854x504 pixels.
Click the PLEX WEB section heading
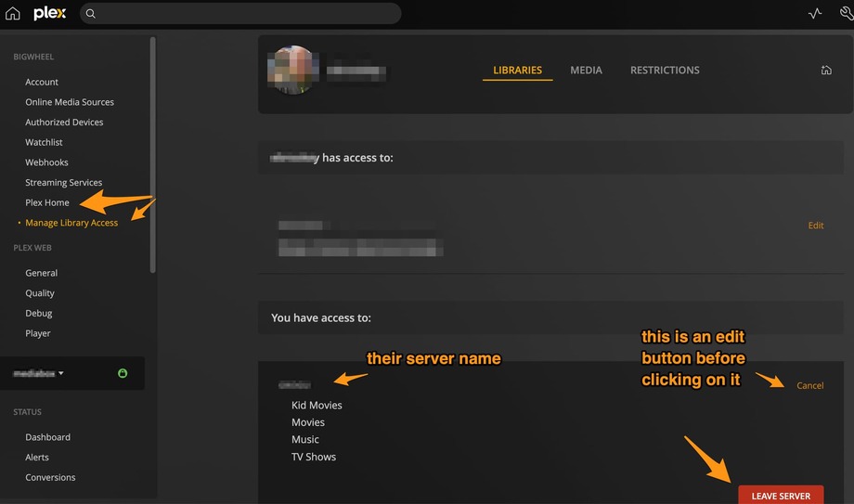(32, 248)
